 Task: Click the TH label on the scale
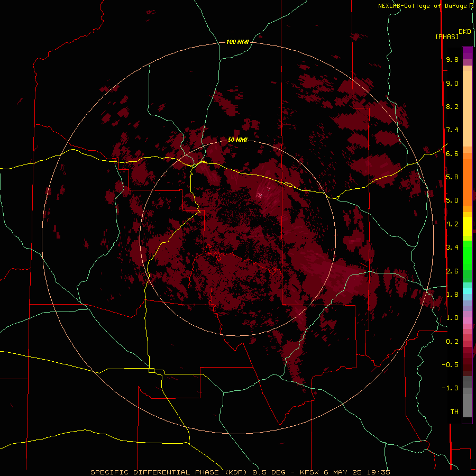pyautogui.click(x=454, y=412)
